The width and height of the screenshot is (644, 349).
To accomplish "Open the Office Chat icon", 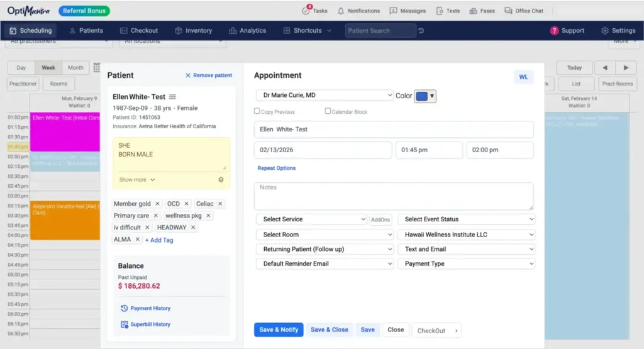I will [508, 11].
